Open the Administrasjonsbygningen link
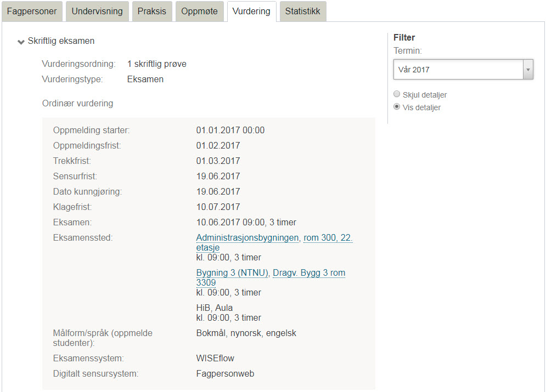 tap(247, 237)
